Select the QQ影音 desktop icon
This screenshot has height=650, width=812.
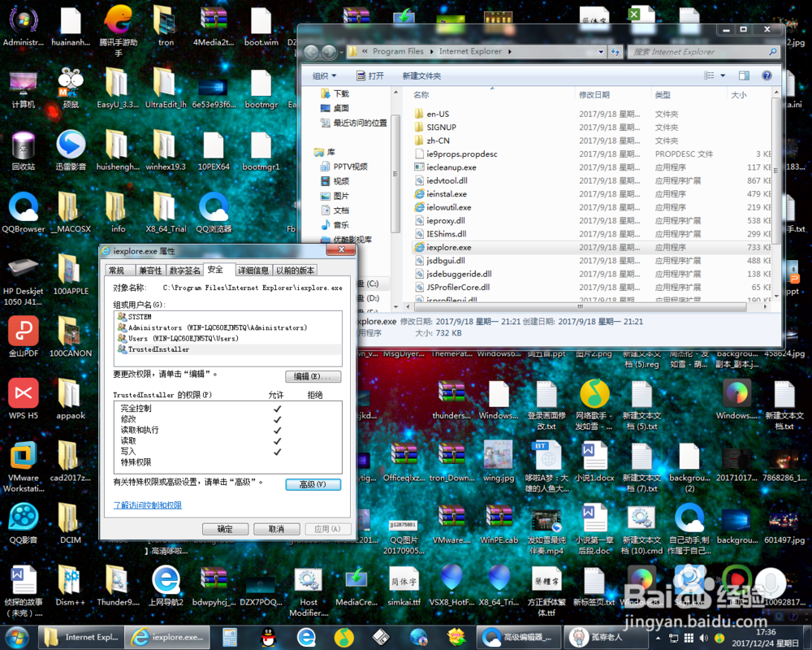tap(24, 524)
